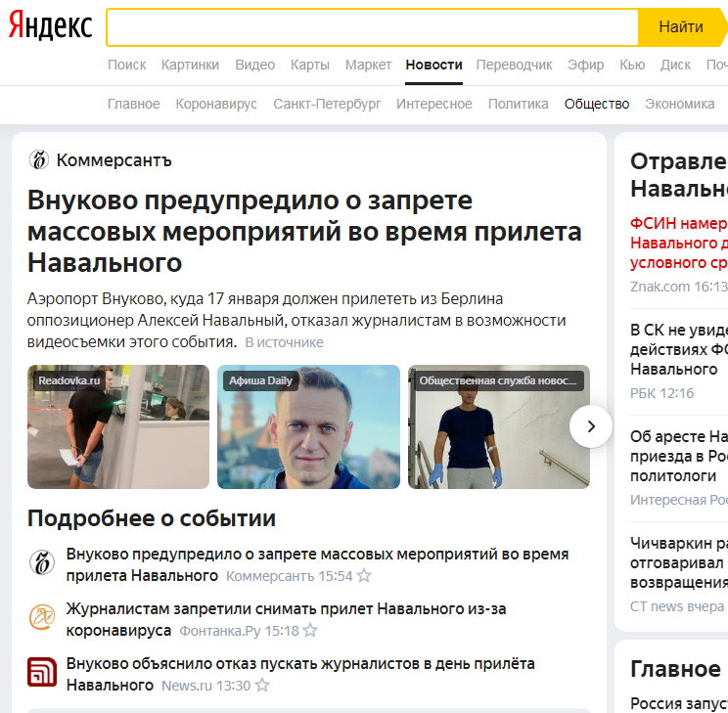Open the Поиск service tab
Viewport: 728px width, 713px height.
click(127, 65)
